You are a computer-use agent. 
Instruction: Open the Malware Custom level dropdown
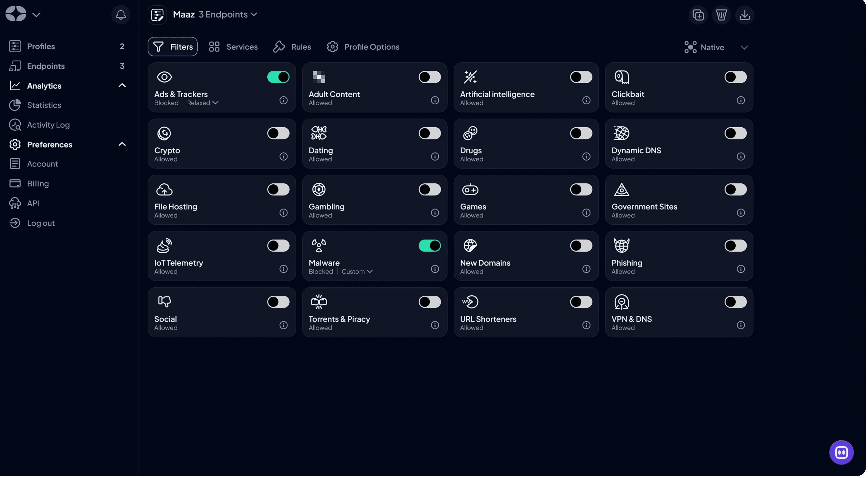tap(357, 272)
